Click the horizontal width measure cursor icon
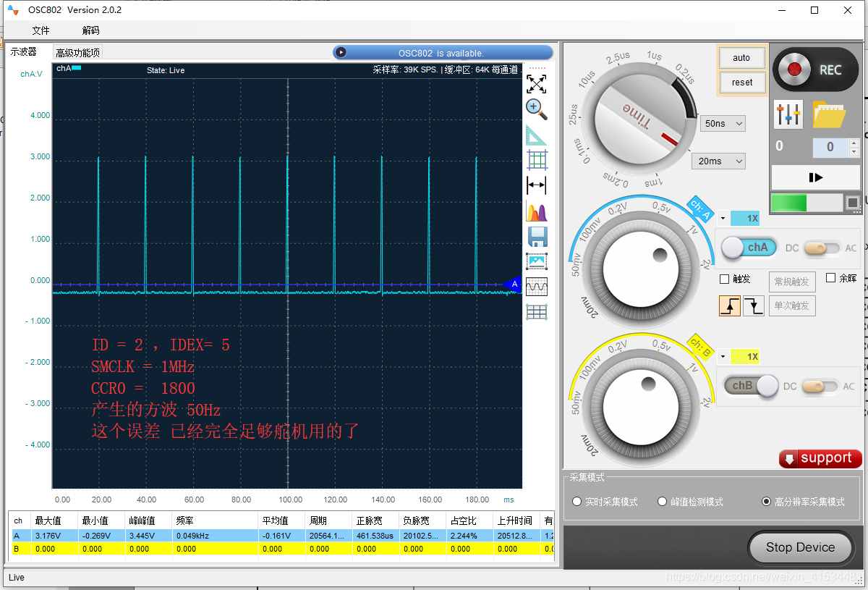Image resolution: width=868 pixels, height=590 pixels. 536,185
